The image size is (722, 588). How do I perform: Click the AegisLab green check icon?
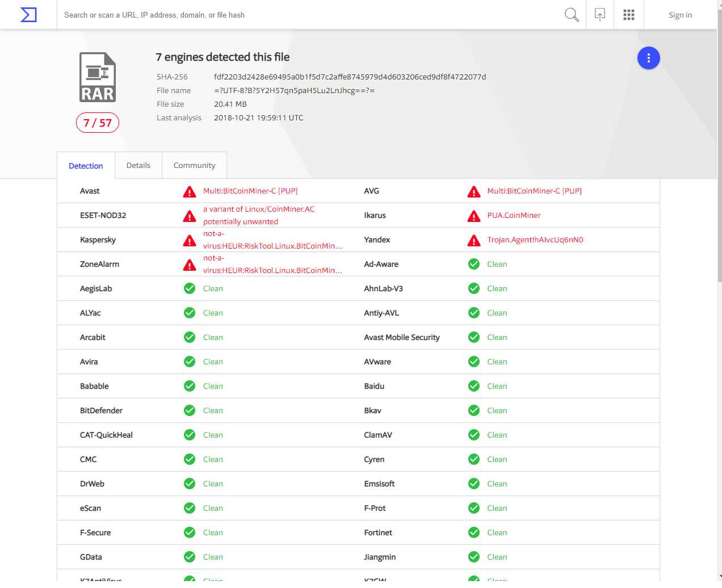coord(190,288)
